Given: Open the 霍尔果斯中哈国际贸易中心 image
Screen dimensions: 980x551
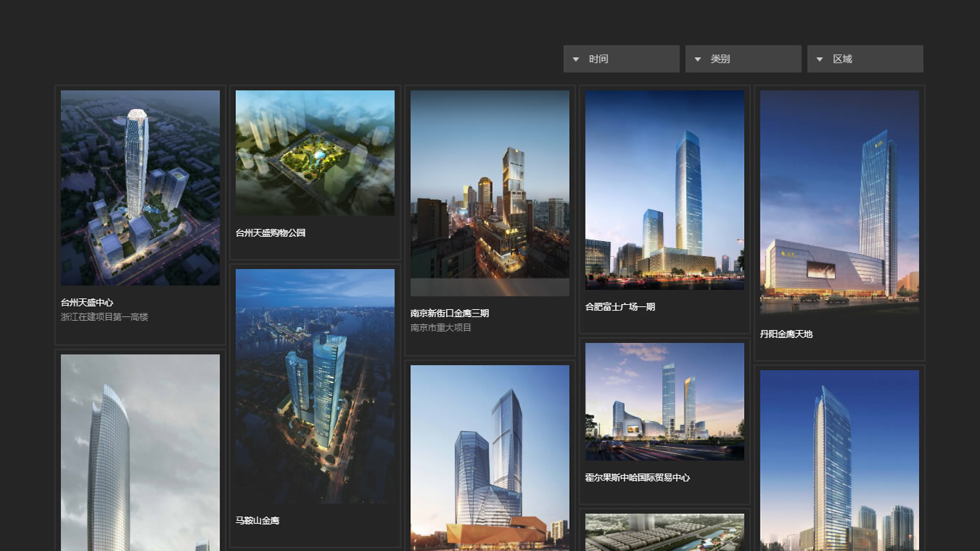Looking at the screenshot, I should point(664,402).
